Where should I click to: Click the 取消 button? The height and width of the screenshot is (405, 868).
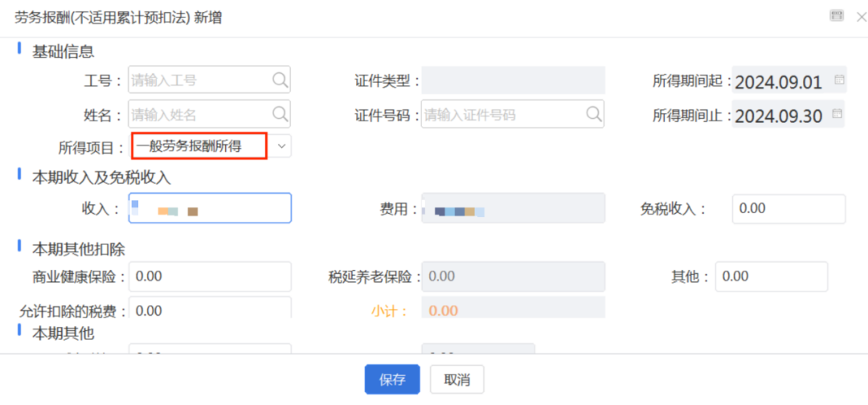[457, 379]
